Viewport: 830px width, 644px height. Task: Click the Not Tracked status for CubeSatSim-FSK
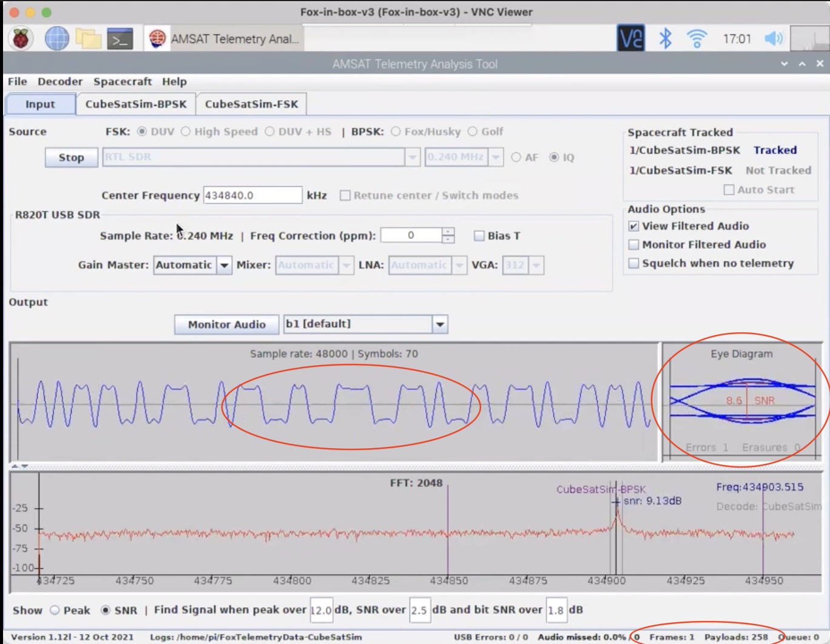[x=778, y=170]
